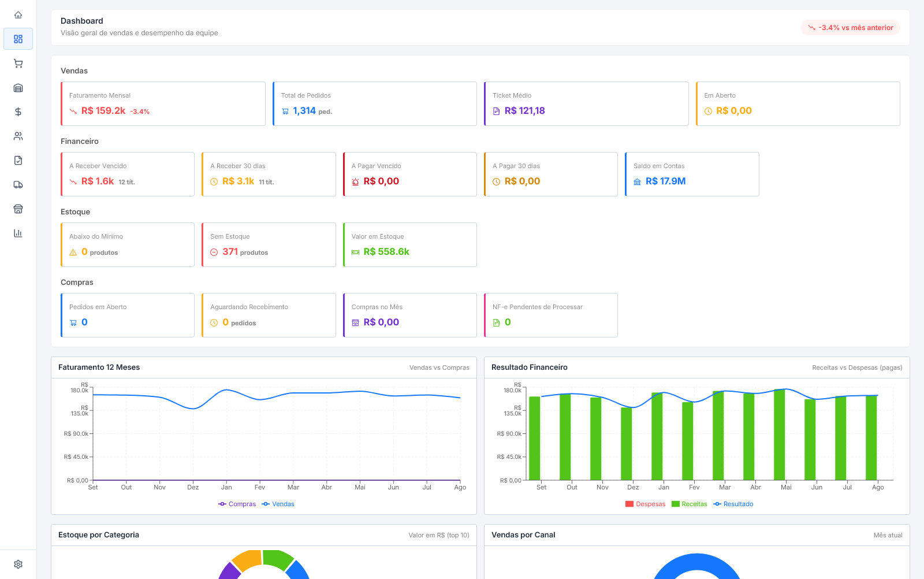Open the bar chart reports sidebar icon
The image size is (924, 579).
(x=18, y=233)
